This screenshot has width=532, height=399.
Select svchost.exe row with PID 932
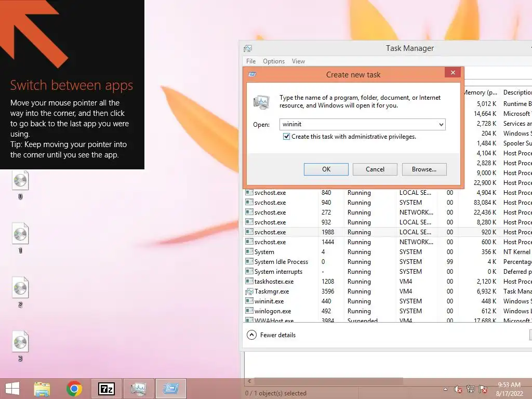pyautogui.click(x=388, y=222)
